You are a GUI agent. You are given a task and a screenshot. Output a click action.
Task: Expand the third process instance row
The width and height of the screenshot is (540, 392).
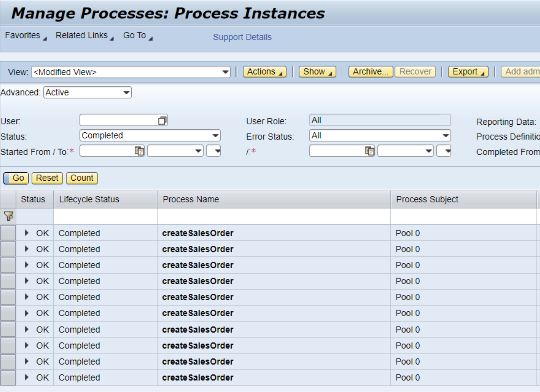coord(26,265)
